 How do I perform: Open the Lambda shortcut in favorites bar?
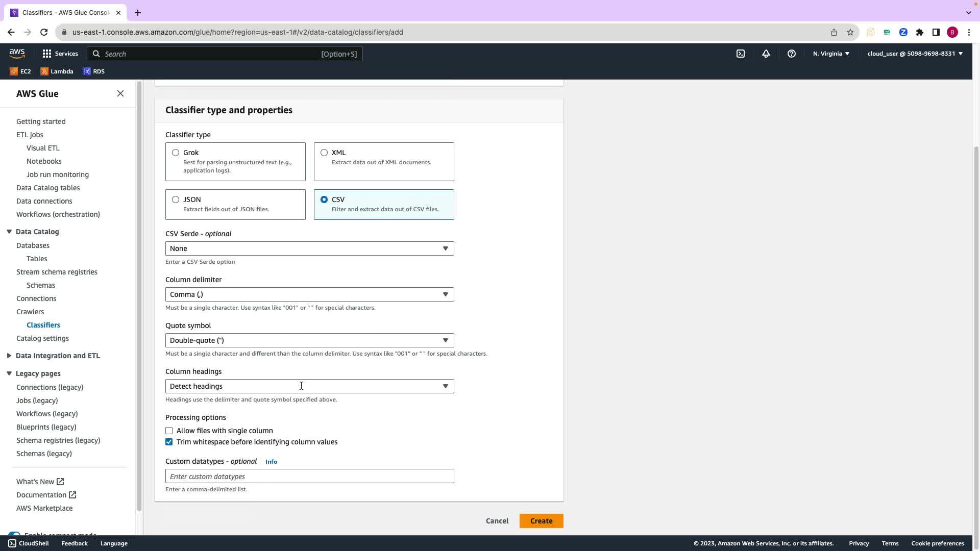pos(57,71)
